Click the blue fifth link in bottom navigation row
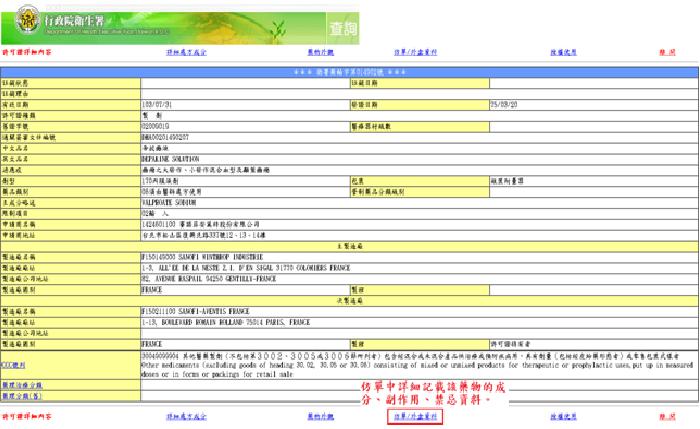Screen dimensions: 700x429 [563, 417]
